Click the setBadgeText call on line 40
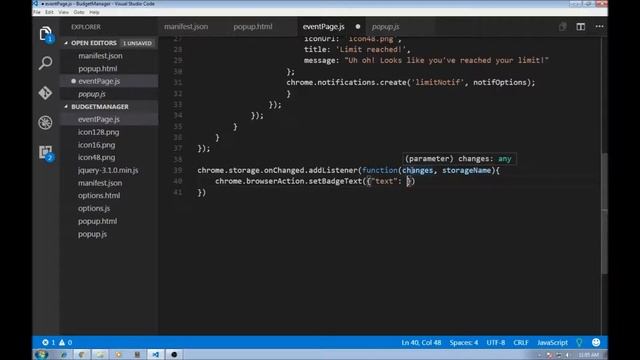 tap(335, 181)
